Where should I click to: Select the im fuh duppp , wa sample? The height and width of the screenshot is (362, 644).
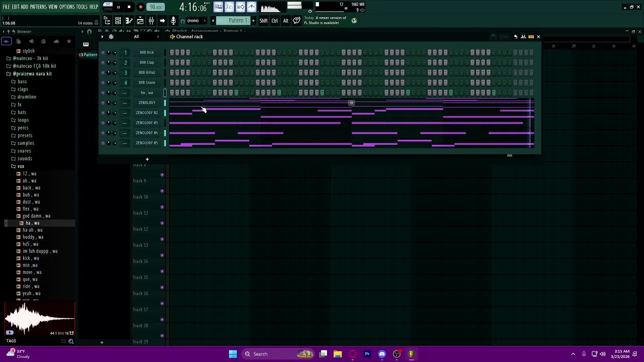click(x=40, y=251)
